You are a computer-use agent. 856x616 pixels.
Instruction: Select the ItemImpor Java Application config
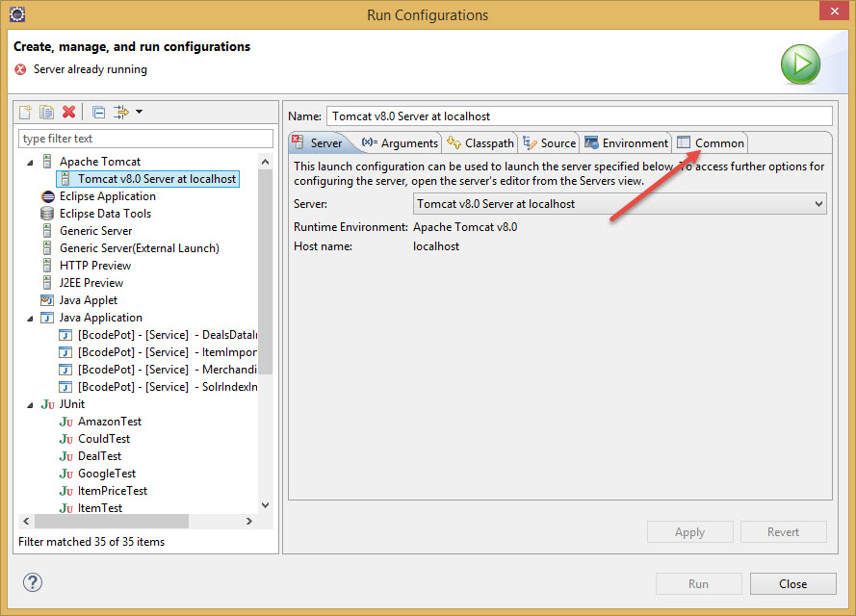(x=158, y=352)
